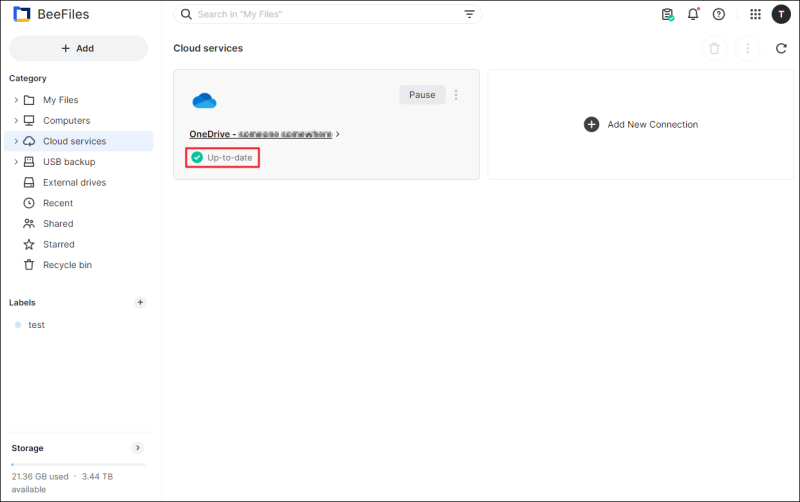Open the Shared category
The width and height of the screenshot is (800, 502).
point(58,223)
